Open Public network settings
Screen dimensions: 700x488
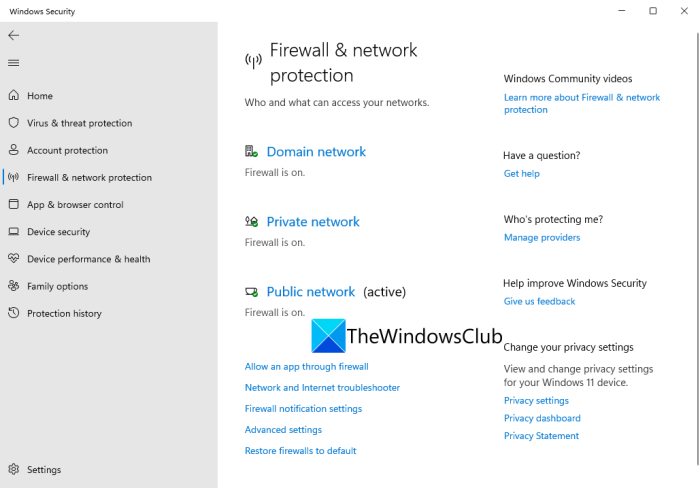[x=310, y=292]
